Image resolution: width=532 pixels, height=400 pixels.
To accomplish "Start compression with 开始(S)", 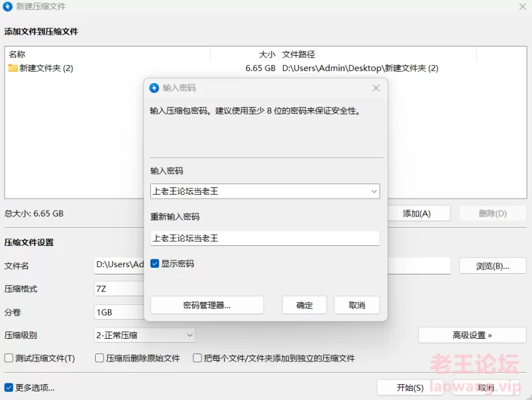I will [410, 387].
